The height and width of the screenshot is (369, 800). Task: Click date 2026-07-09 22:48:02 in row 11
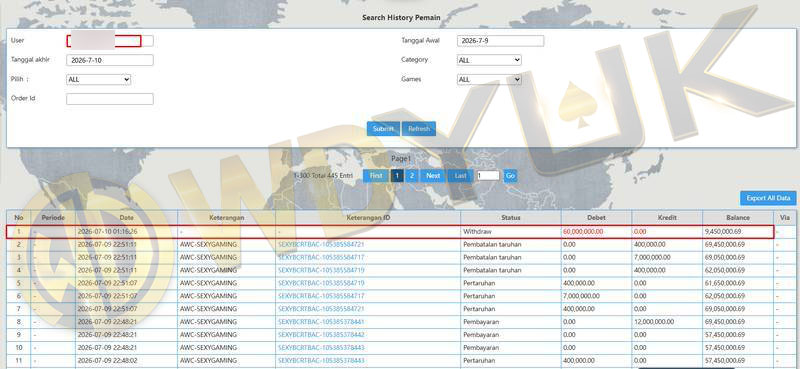click(x=107, y=361)
